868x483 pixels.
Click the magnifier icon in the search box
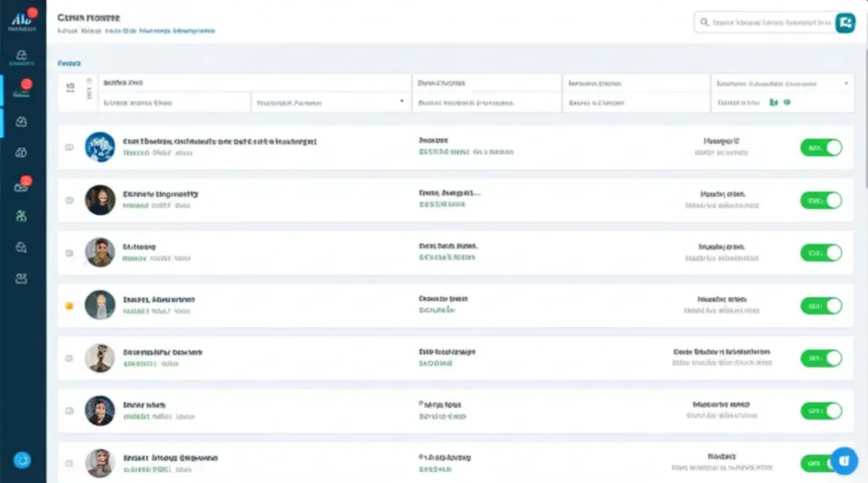(704, 22)
